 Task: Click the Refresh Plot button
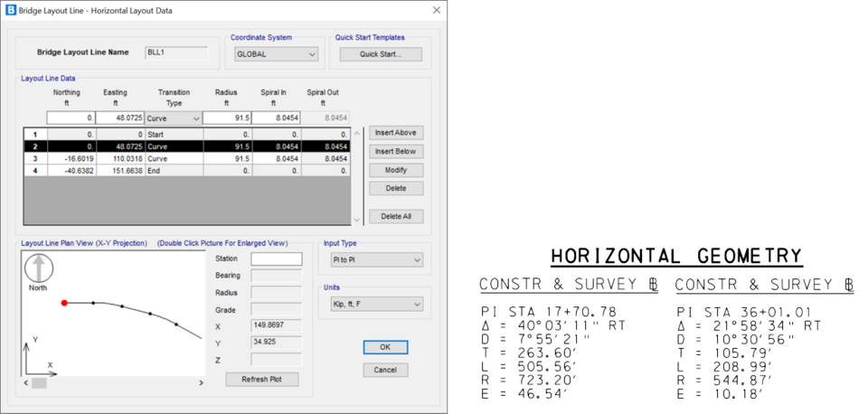(x=261, y=380)
